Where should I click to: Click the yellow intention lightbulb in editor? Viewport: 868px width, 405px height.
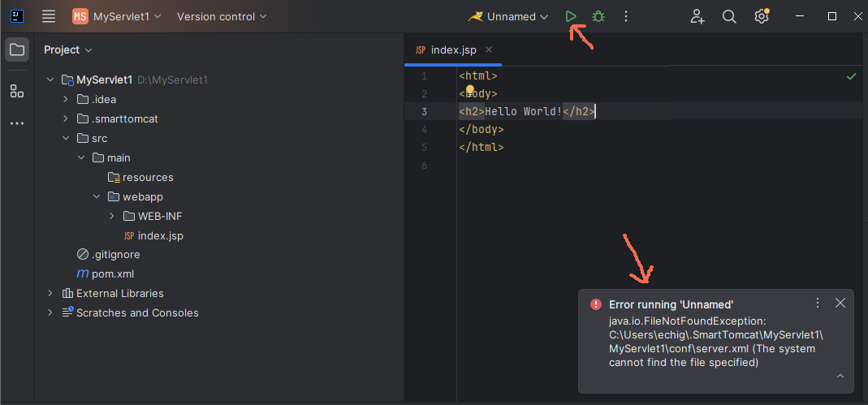[x=469, y=90]
